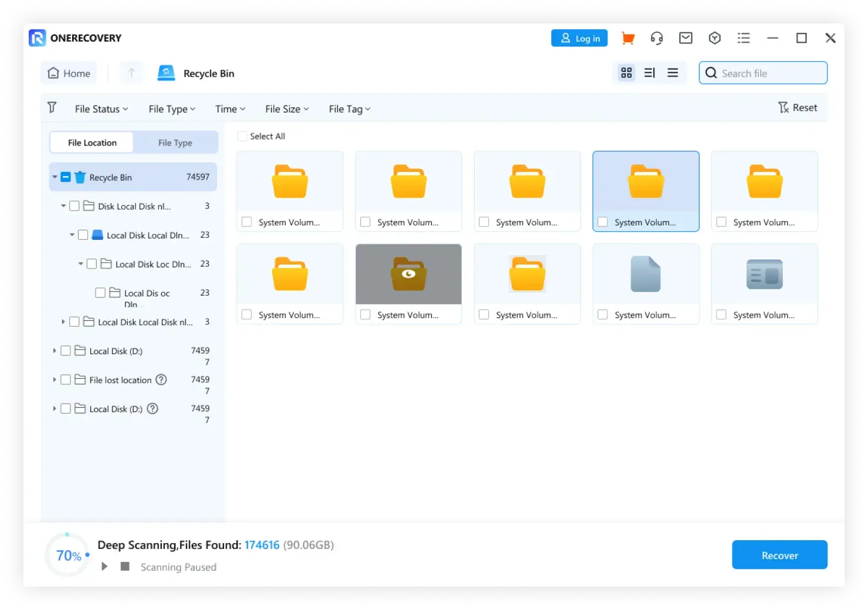
Task: Open the mail envelope icon
Action: pos(685,38)
